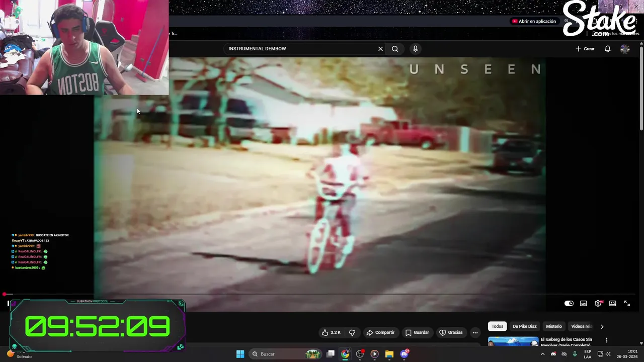Turn on subtitles in the video player

click(x=583, y=303)
